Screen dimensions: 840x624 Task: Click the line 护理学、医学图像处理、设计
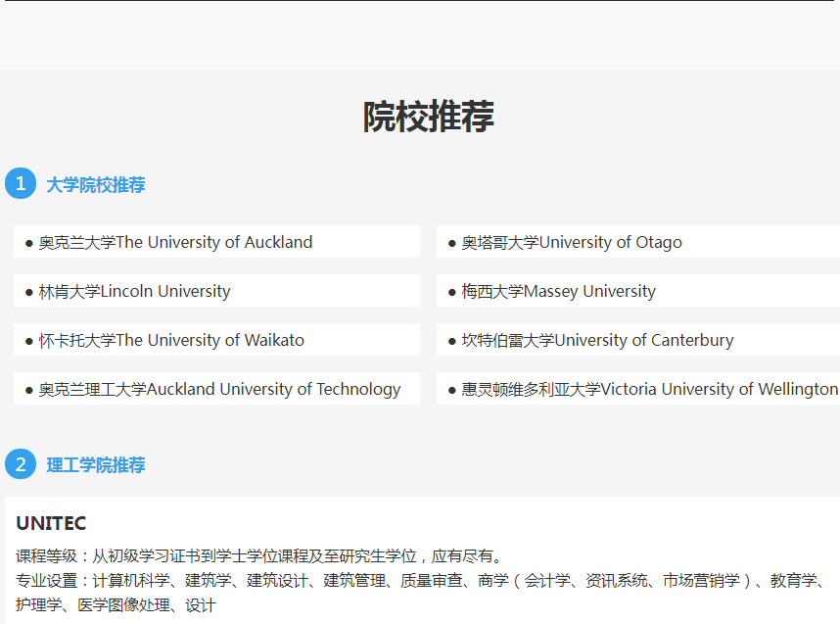click(x=116, y=605)
